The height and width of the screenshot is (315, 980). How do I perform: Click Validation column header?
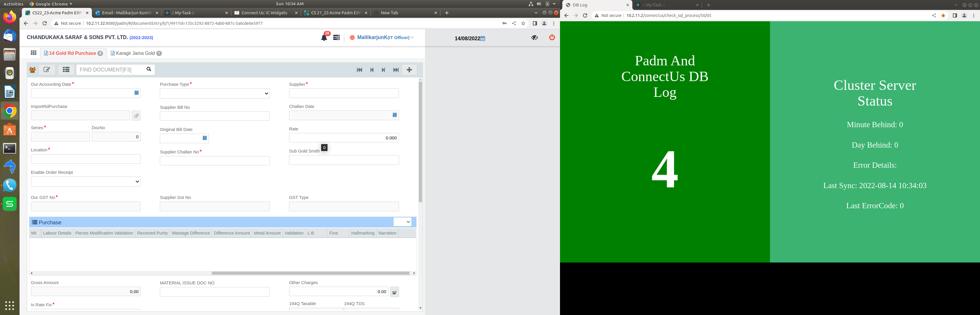point(294,233)
